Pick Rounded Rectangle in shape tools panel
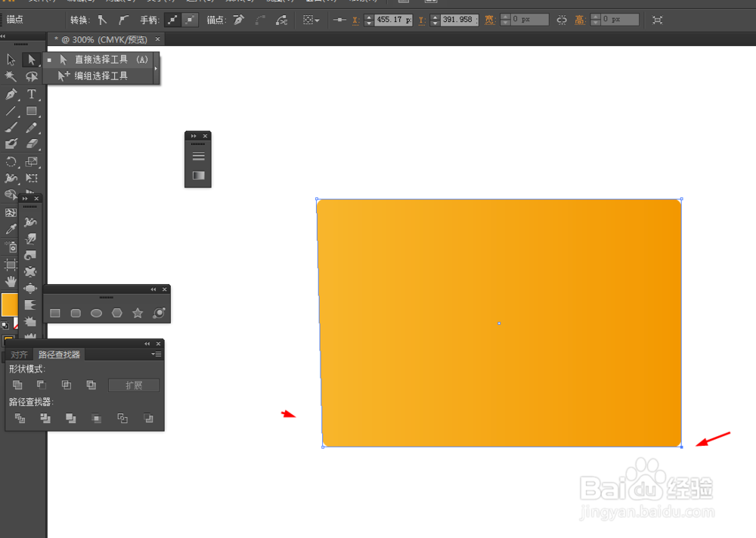 point(76,314)
